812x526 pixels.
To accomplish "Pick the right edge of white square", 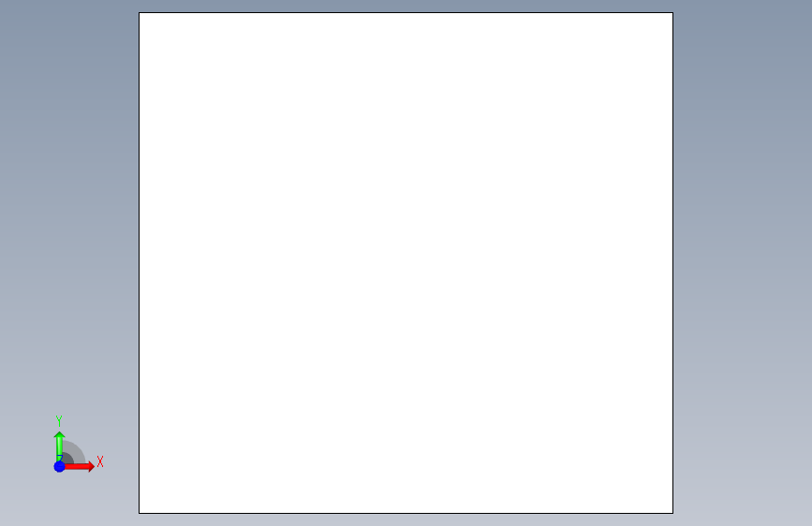I will tap(672, 263).
